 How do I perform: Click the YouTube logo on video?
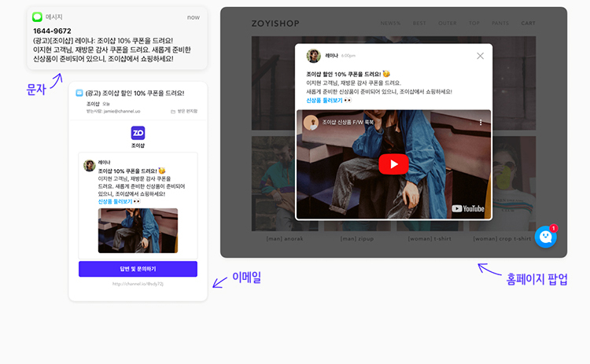(468, 208)
